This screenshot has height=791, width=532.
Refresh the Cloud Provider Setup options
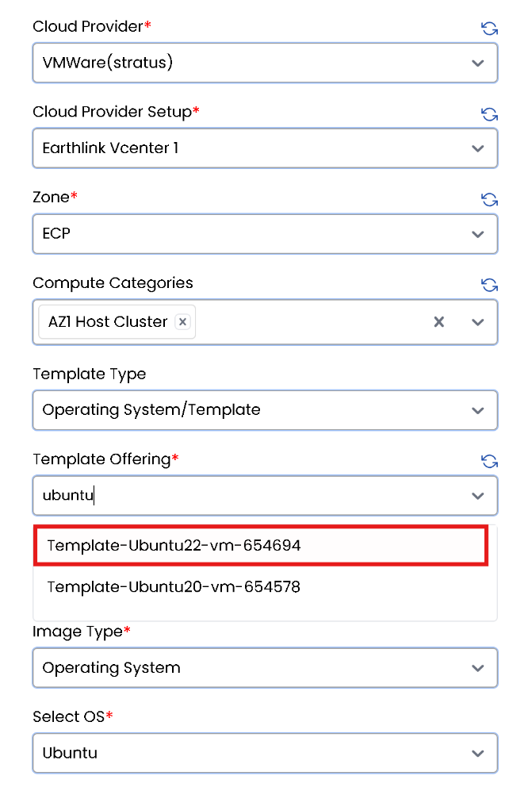click(490, 114)
